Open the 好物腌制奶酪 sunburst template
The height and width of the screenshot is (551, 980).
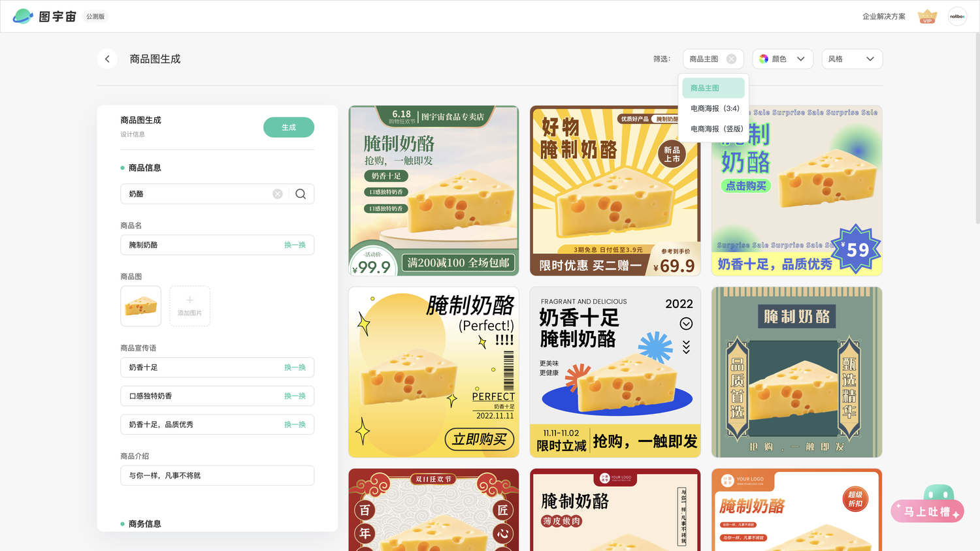[x=615, y=191]
